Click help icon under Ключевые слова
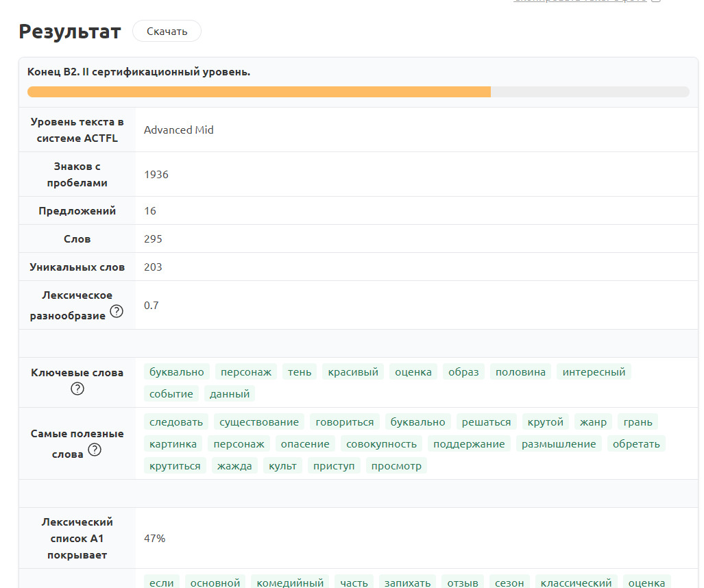The width and height of the screenshot is (704, 588). [x=77, y=389]
